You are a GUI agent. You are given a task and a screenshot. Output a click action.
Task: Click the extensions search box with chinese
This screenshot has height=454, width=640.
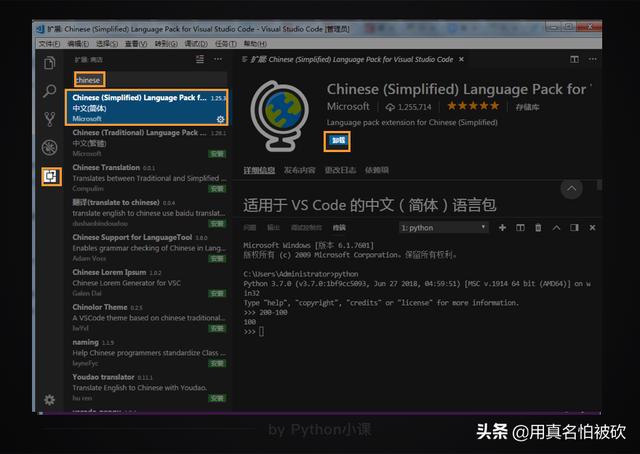click(150, 80)
